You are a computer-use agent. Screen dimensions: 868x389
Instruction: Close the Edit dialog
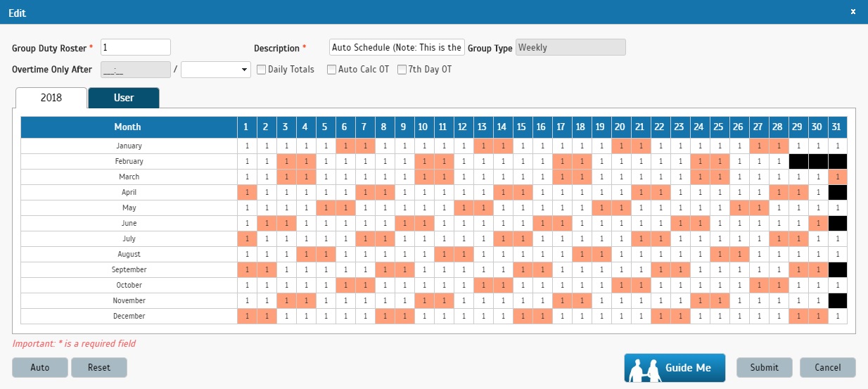(853, 12)
